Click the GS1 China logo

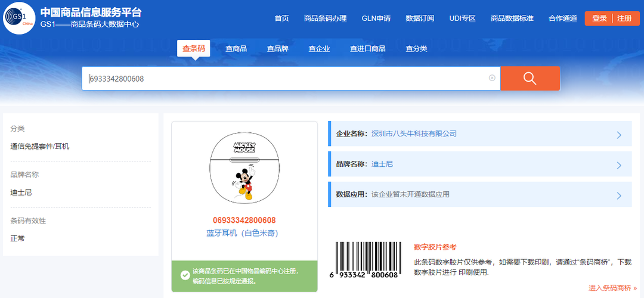coord(19,18)
